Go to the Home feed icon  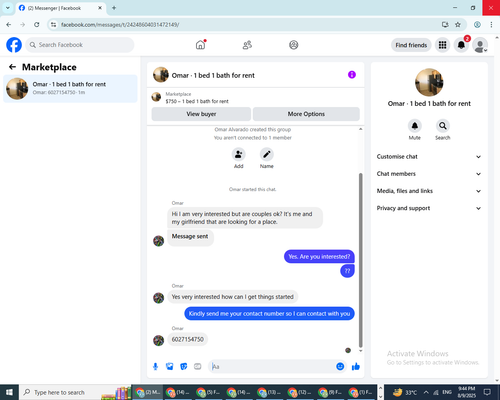(x=200, y=45)
